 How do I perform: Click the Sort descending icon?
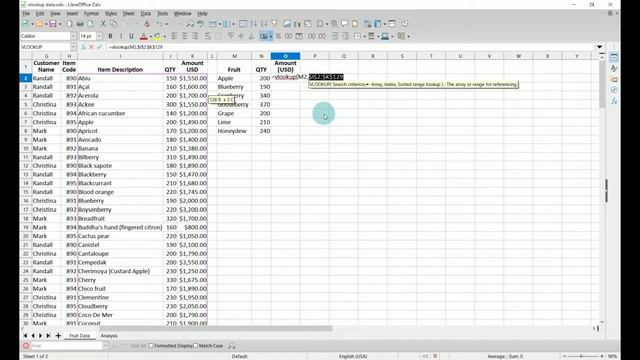point(264,24)
